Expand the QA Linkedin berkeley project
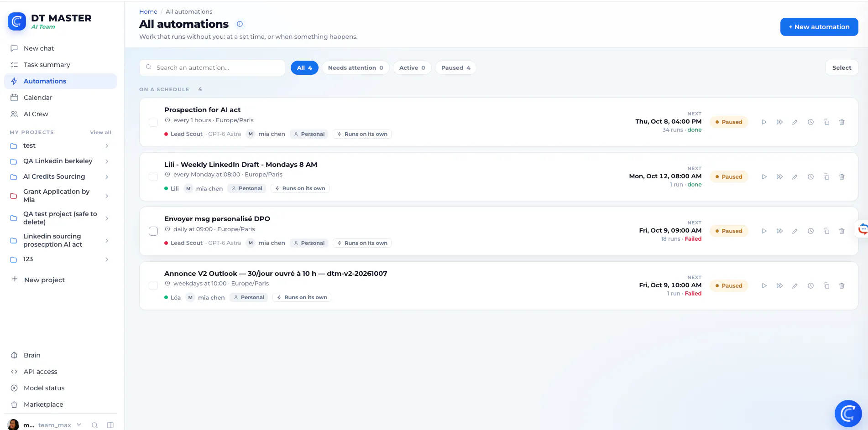The image size is (868, 430). pos(106,161)
